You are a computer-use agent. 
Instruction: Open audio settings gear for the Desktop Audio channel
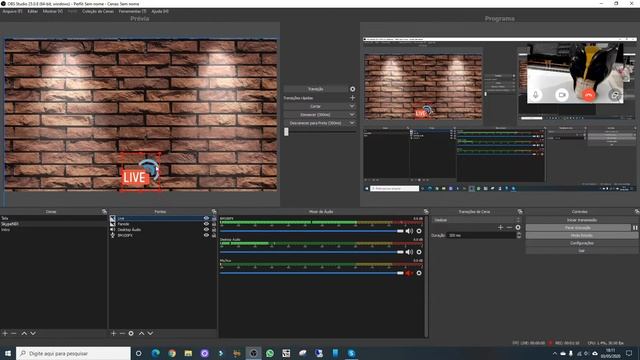419,252
